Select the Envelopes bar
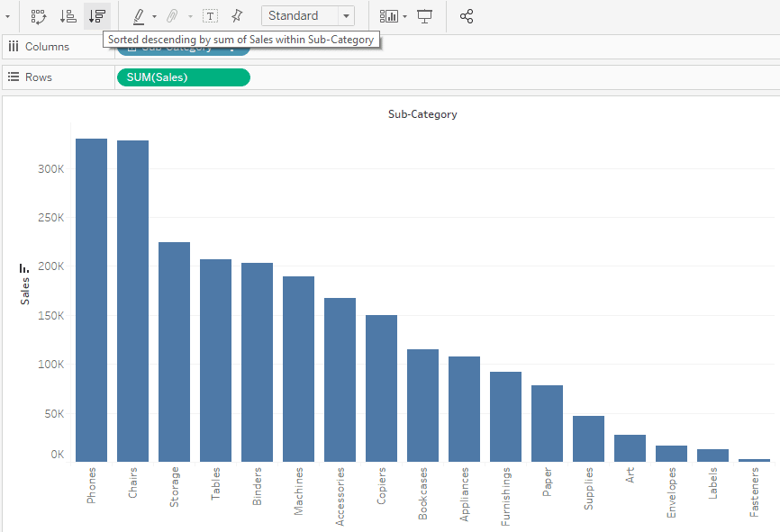Viewport: 780px width, 532px height. pos(672,454)
